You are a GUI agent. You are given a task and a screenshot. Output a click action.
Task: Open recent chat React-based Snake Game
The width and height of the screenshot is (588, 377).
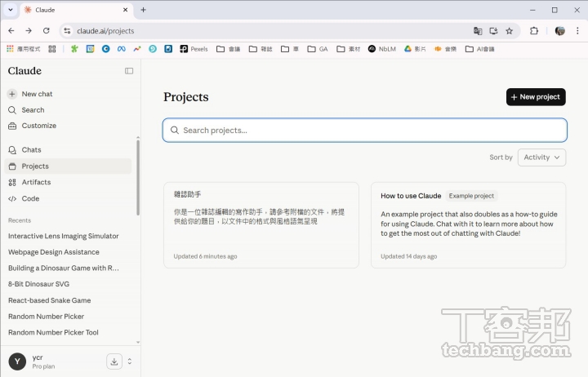50,300
